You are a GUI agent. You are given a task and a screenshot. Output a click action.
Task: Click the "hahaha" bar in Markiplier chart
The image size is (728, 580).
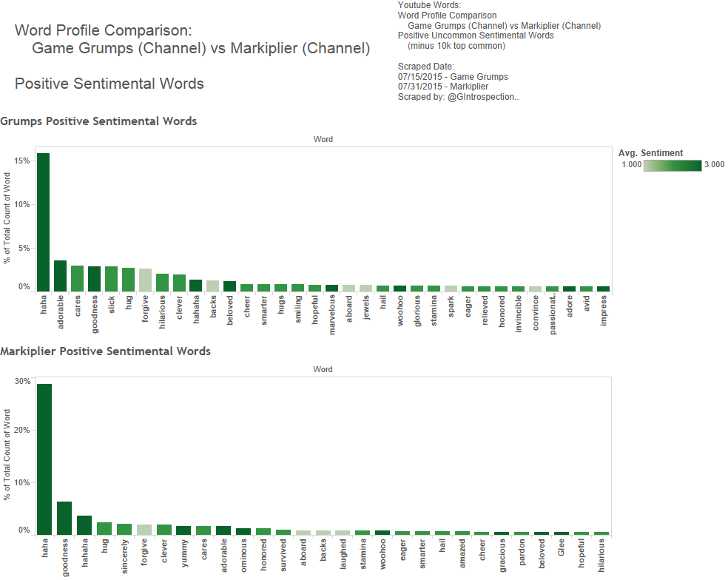tap(84, 525)
